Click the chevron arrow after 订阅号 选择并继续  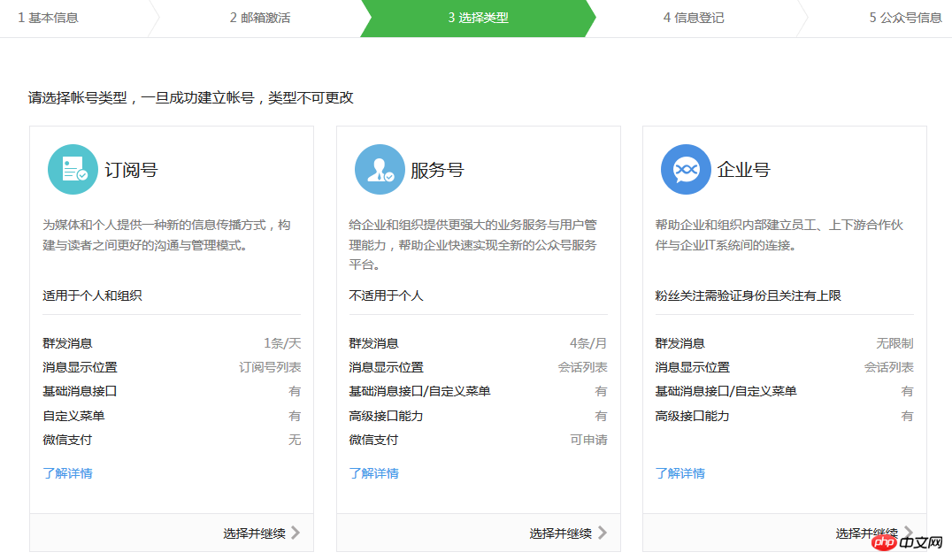[297, 533]
